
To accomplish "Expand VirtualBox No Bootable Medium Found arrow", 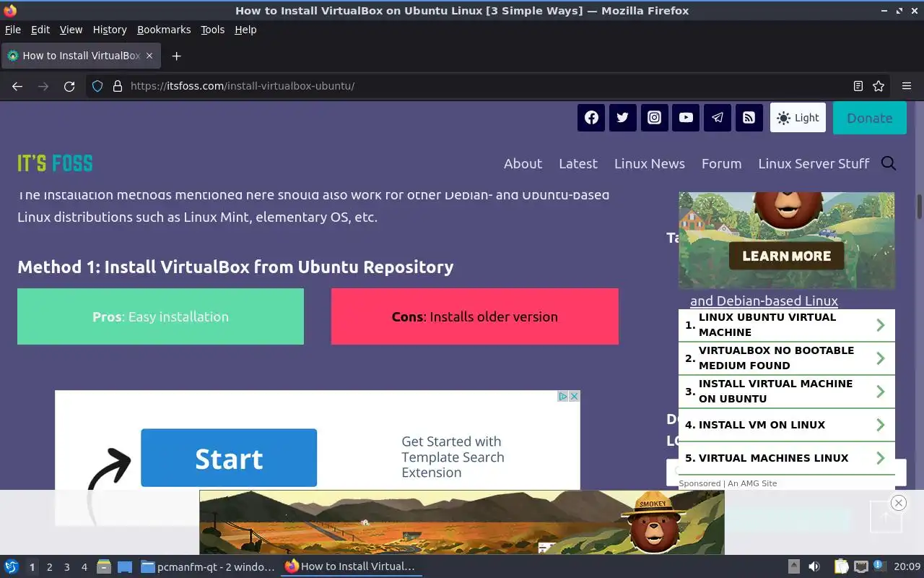I will click(881, 358).
